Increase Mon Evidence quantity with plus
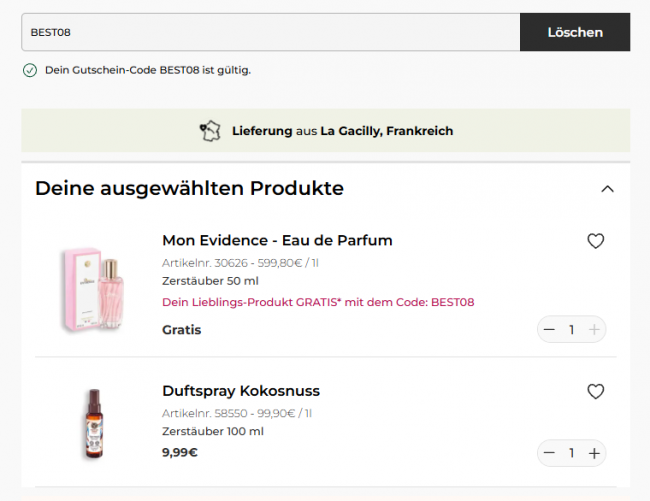The image size is (650, 501). click(x=594, y=330)
